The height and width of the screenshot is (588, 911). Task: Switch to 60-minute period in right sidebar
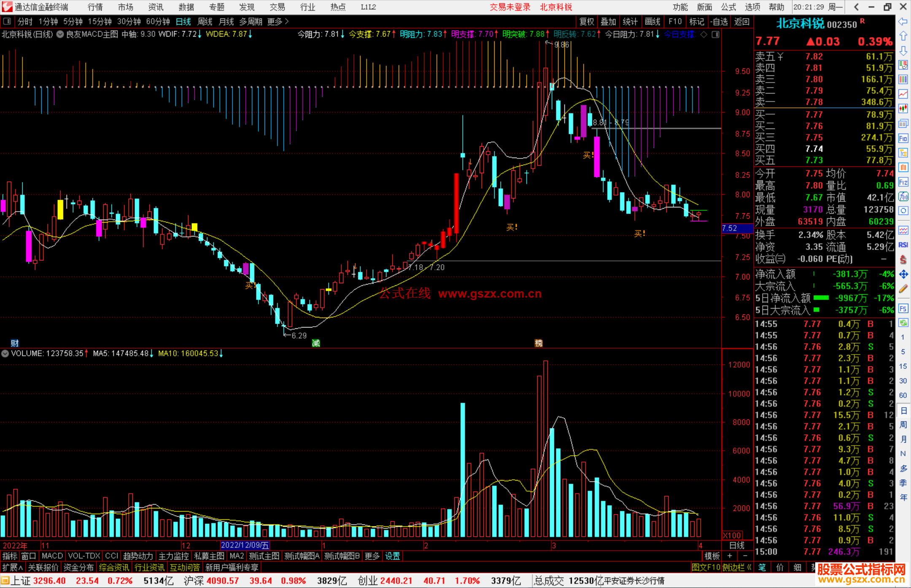click(x=903, y=395)
